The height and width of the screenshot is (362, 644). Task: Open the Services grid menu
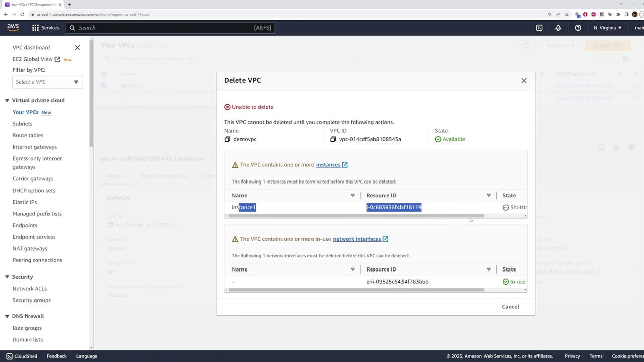tap(45, 28)
